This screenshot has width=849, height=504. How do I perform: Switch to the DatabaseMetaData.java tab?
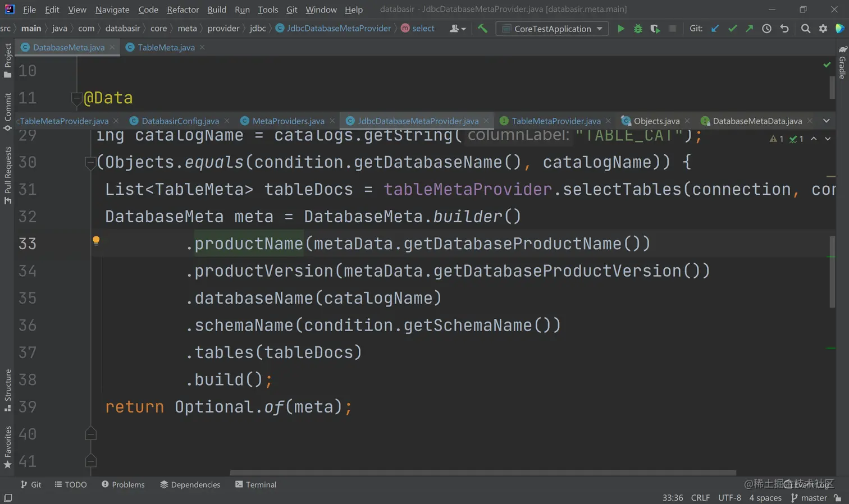click(x=756, y=121)
